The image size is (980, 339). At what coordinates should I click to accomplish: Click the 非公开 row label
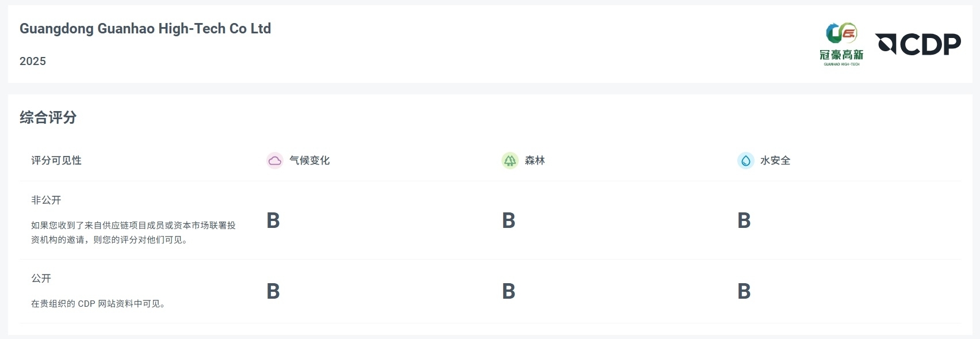pyautogui.click(x=46, y=200)
